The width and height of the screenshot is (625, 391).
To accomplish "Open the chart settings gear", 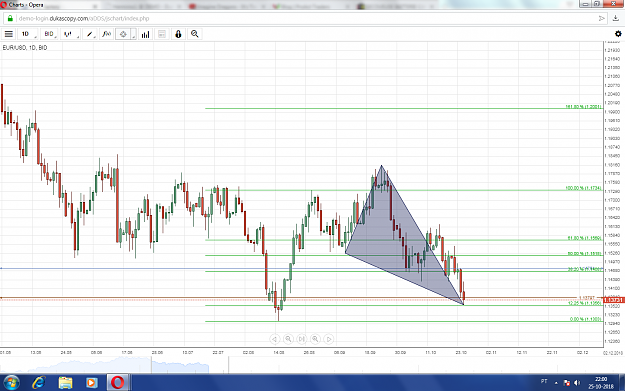I will [618, 34].
